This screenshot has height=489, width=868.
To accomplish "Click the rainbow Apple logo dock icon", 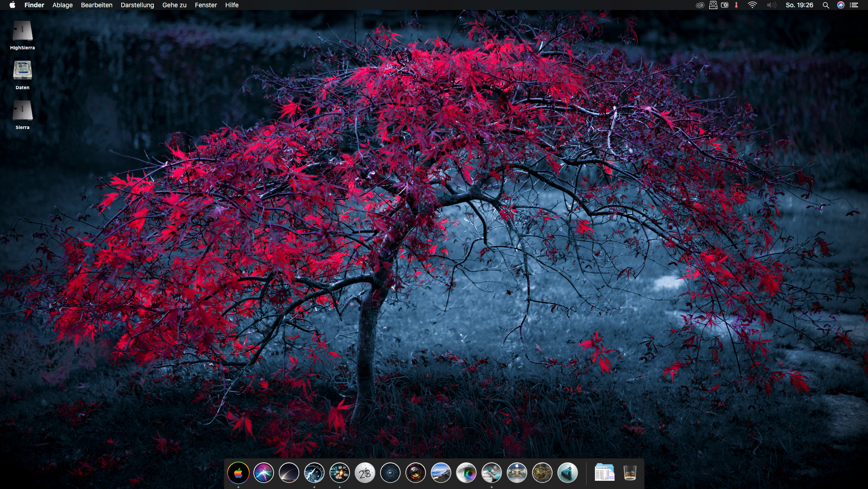I will tap(238, 473).
